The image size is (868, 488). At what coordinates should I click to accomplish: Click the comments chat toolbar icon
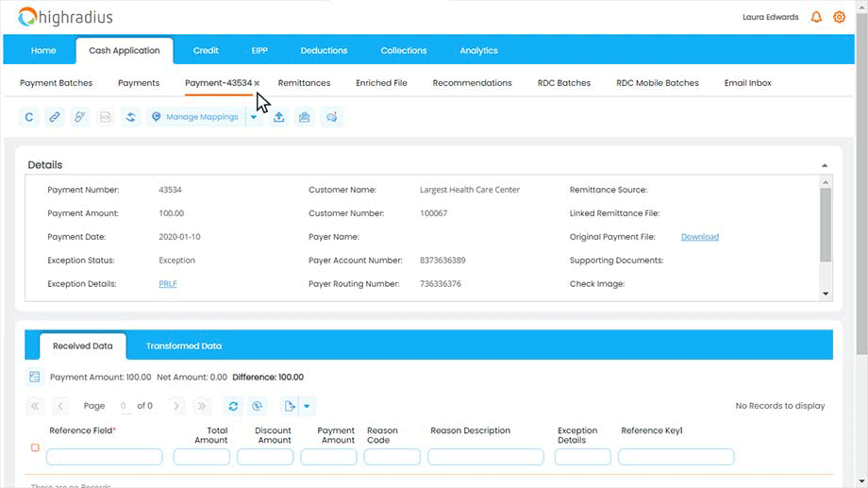(331, 117)
